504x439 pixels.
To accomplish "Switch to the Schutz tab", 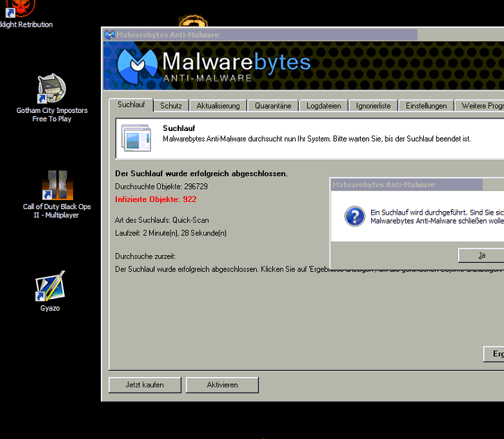I will (171, 106).
